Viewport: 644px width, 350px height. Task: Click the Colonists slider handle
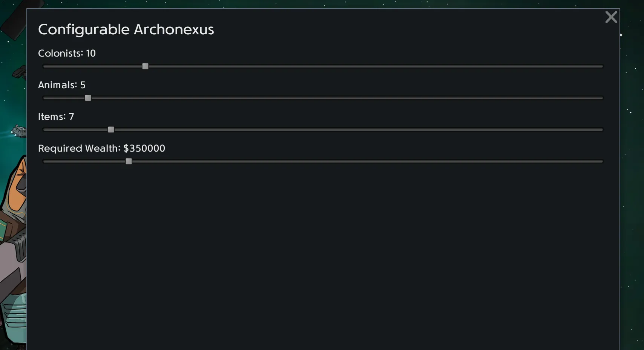145,66
